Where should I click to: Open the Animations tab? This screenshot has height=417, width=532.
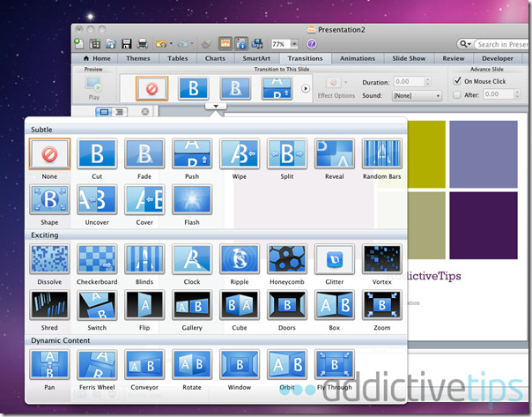(358, 58)
